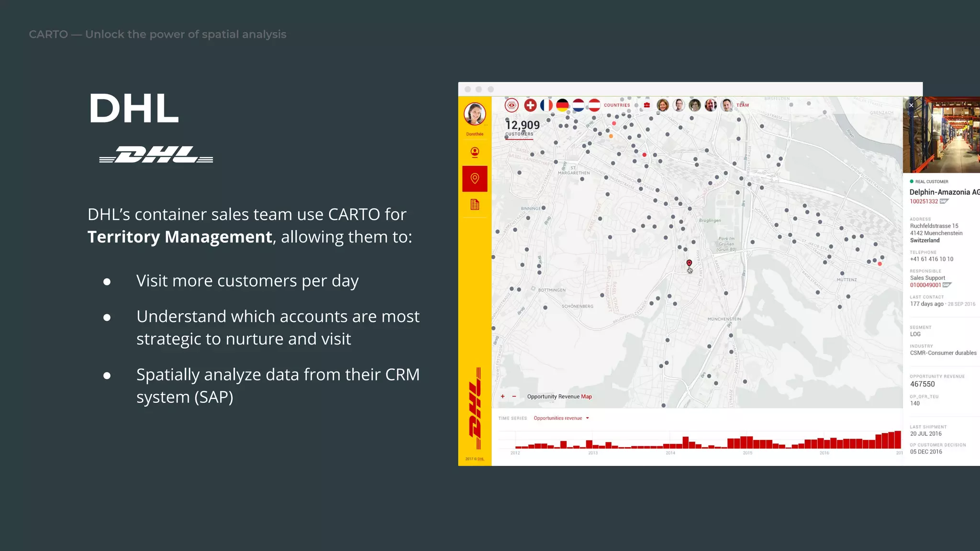Open Dorothée's profile avatar
Image resolution: width=980 pixels, height=551 pixels.
[475, 114]
